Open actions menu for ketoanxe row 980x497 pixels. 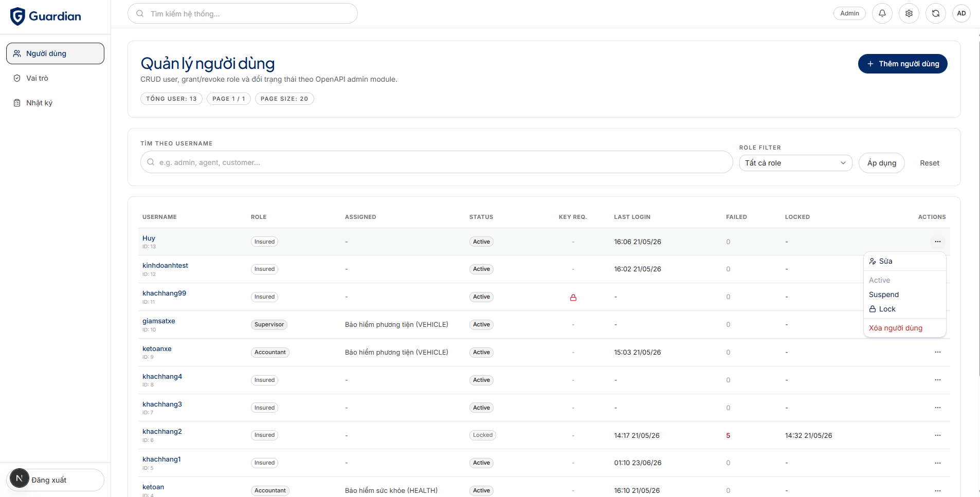[x=938, y=352]
